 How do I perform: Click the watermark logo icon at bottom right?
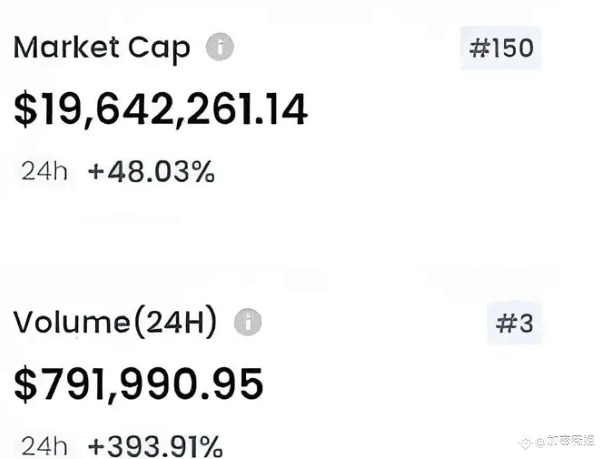click(525, 442)
